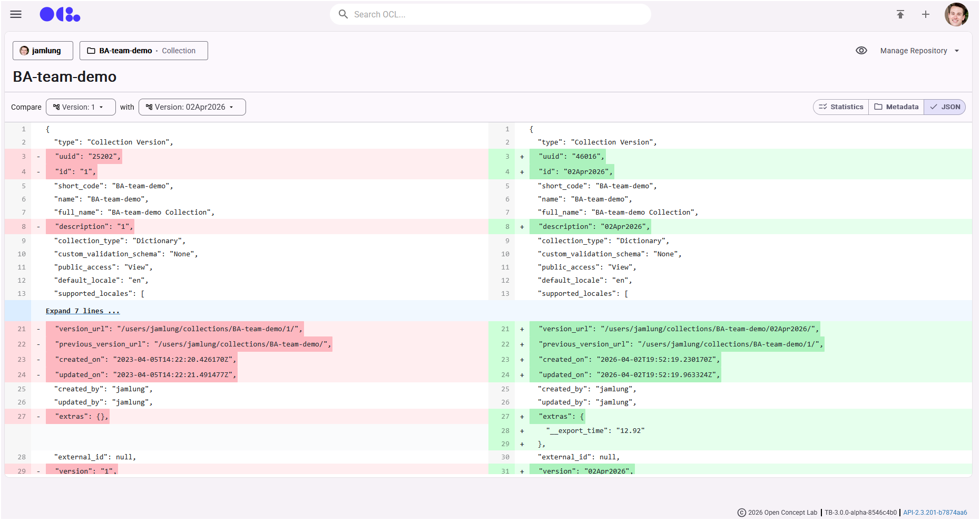Select the JSON comparison view
The height and width of the screenshot is (520, 980).
[x=945, y=107]
